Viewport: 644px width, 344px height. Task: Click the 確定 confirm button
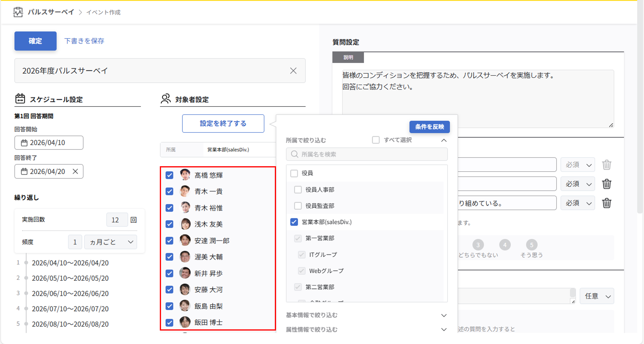point(35,41)
